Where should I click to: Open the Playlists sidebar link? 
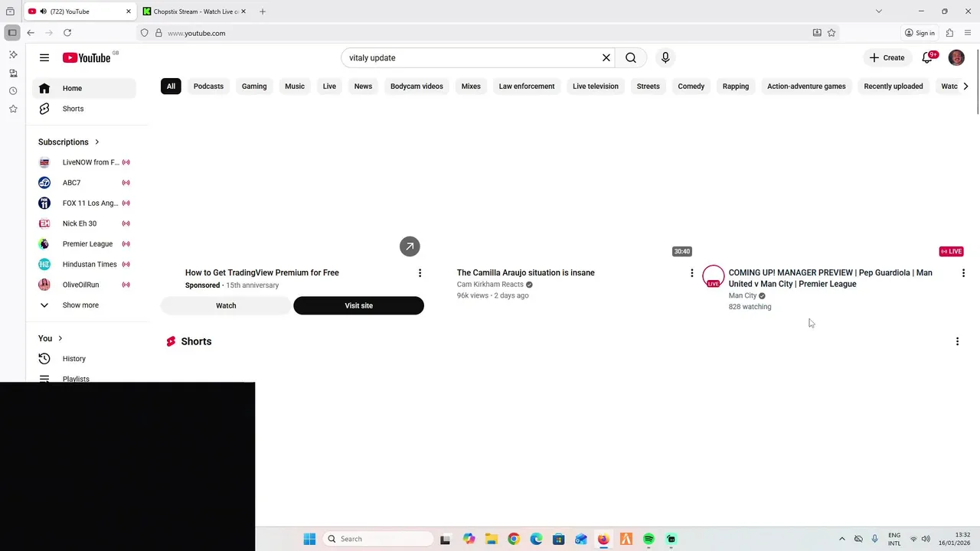pyautogui.click(x=76, y=379)
